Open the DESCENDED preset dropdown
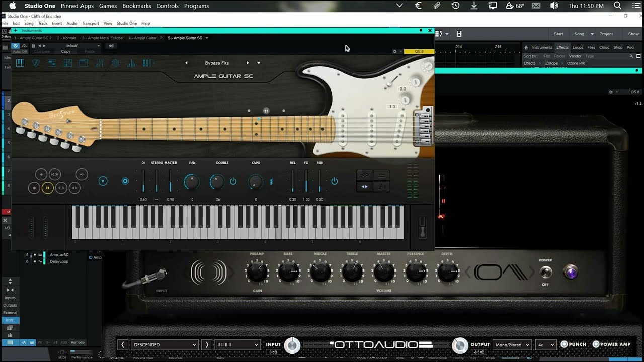 pos(165,344)
